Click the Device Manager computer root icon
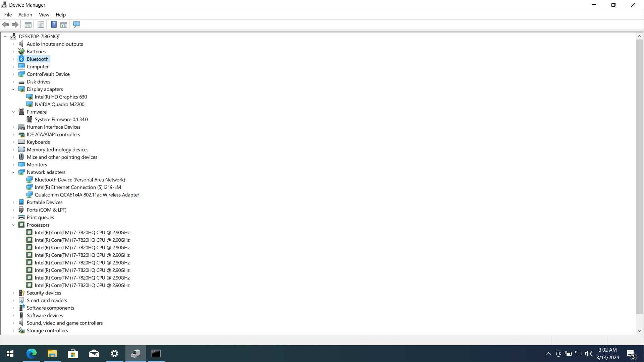 tap(13, 36)
